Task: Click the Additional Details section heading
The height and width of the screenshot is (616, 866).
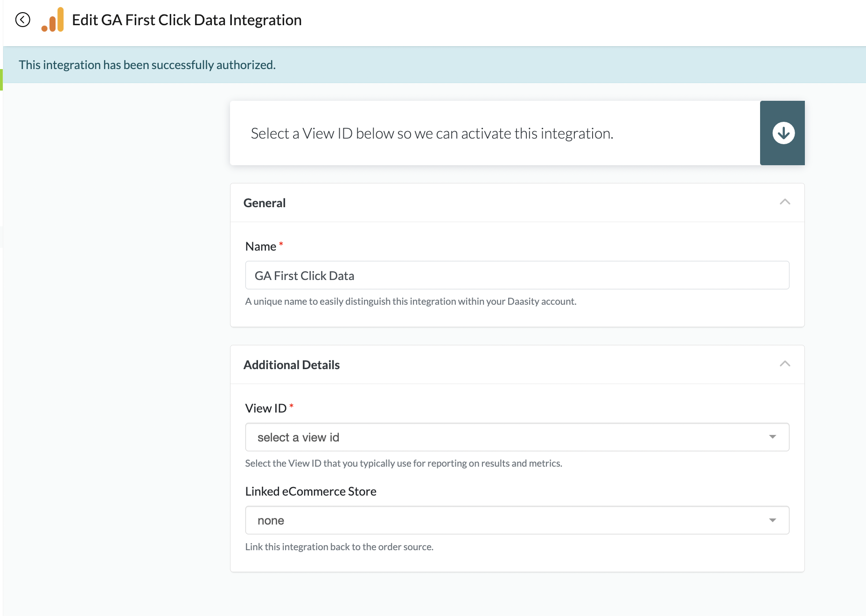Action: pyautogui.click(x=292, y=365)
